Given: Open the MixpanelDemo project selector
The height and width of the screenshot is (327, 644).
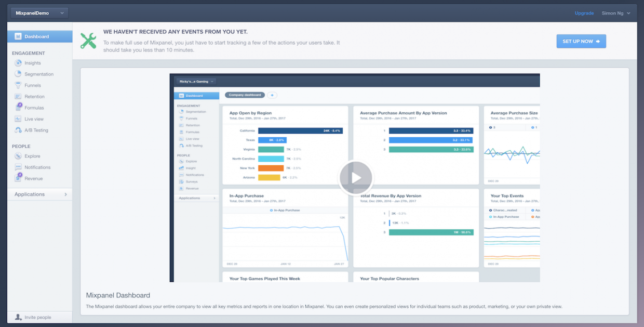Looking at the screenshot, I should click(38, 12).
